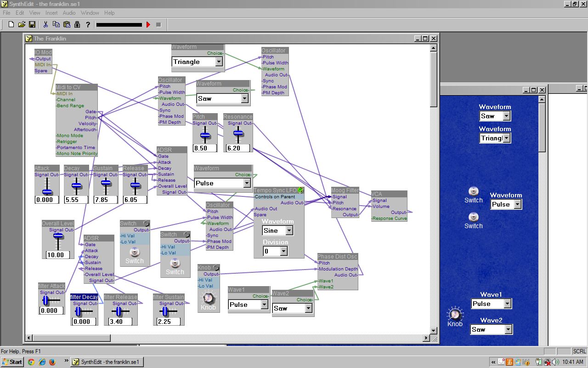The image size is (588, 368).
Task: Open the blue panel's Waveform Saw dropdown
Action: (x=507, y=116)
